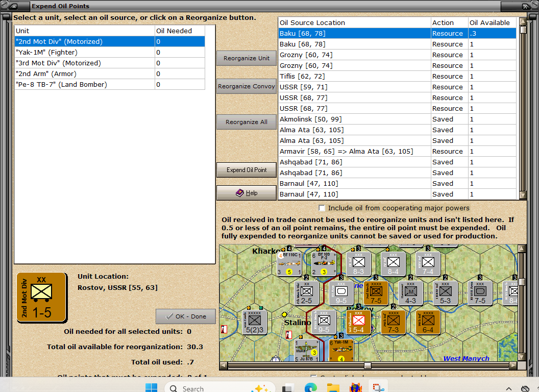Select the Yak-1M fighter counter on map
The width and height of the screenshot is (539, 392).
[341, 350]
